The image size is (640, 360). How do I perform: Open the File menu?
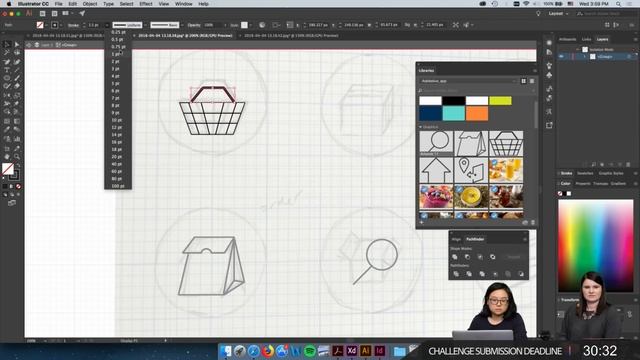pos(59,4)
